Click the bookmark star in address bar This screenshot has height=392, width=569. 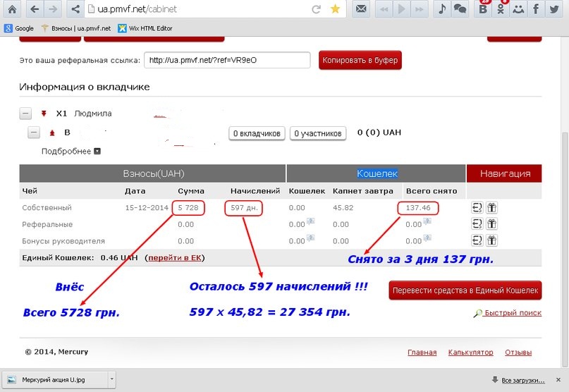coord(335,9)
